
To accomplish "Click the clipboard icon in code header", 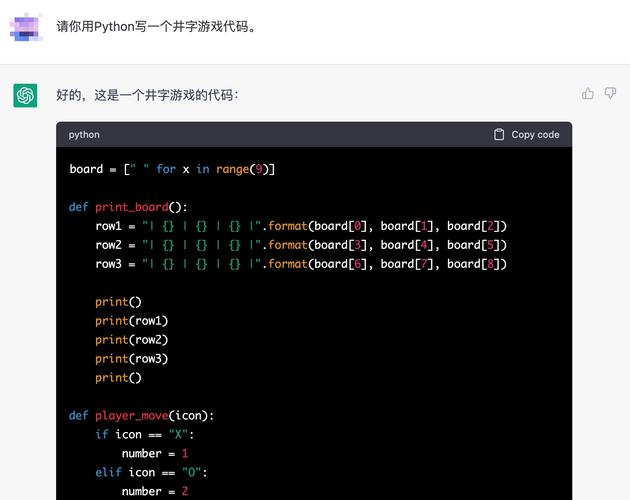I will coord(499,134).
